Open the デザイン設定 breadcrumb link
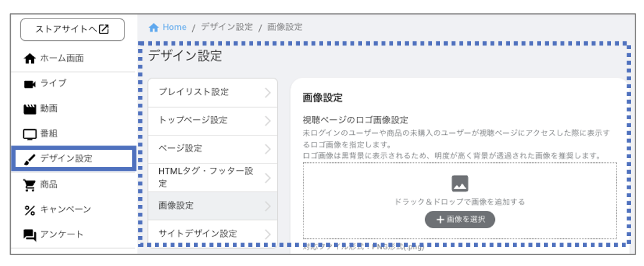The height and width of the screenshot is (266, 644). pyautogui.click(x=227, y=27)
